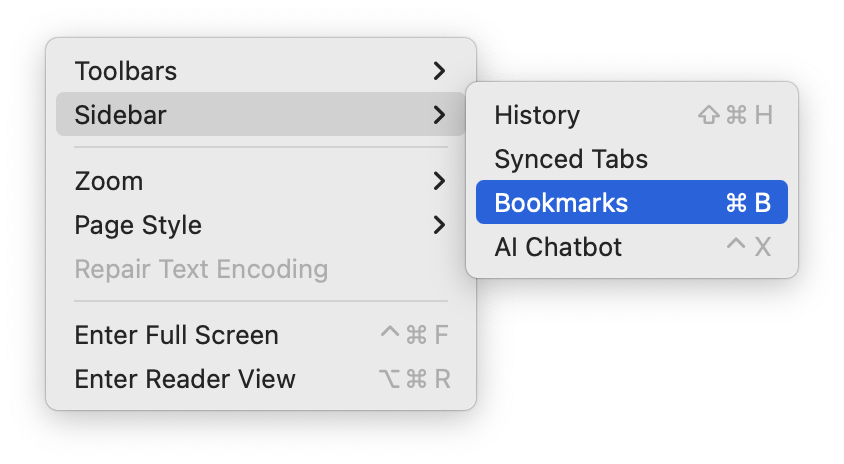
Task: Click the chevron arrow beside Toolbars
Action: click(x=439, y=71)
